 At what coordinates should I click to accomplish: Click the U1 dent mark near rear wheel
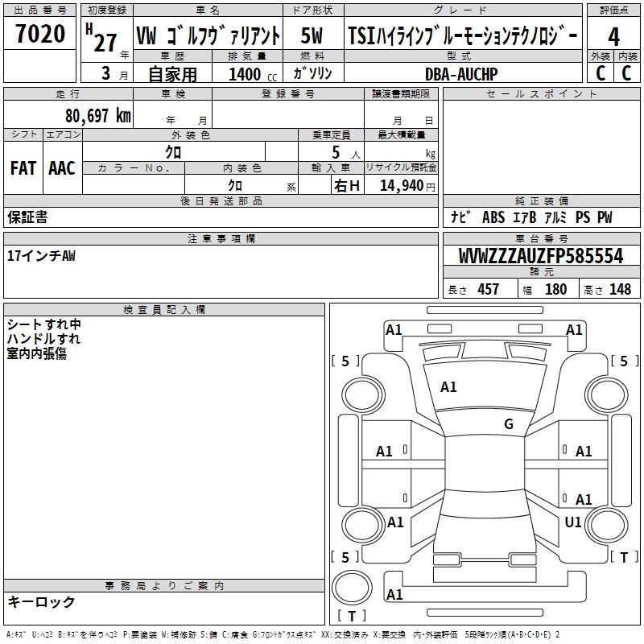(572, 522)
